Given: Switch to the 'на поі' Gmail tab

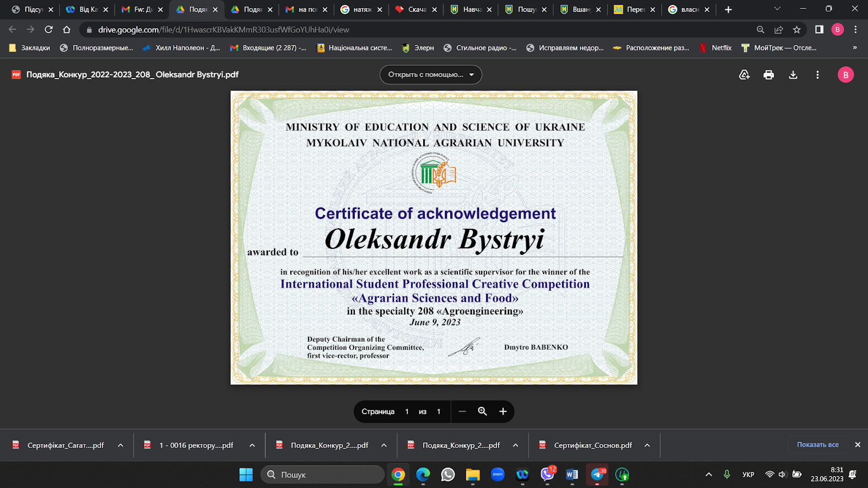Looking at the screenshot, I should point(306,9).
